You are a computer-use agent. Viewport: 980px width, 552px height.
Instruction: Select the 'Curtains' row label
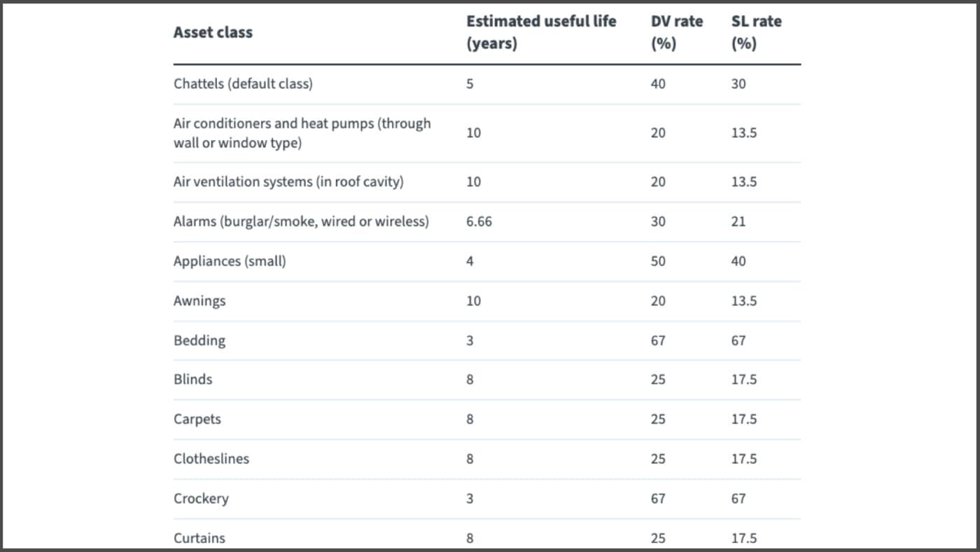pyautogui.click(x=199, y=538)
